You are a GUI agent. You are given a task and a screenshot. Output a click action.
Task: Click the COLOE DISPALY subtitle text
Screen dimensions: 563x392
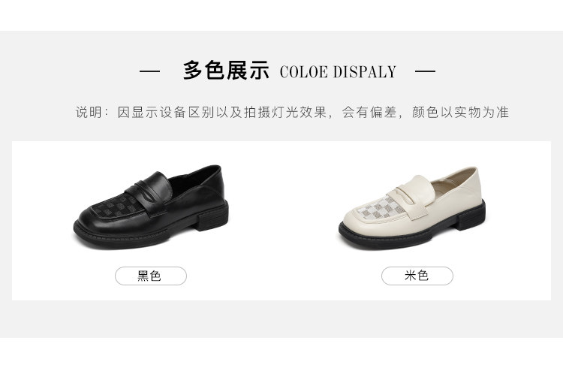338,72
